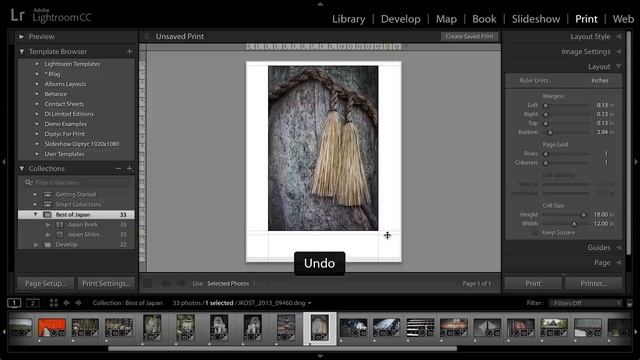The width and height of the screenshot is (640, 360).
Task: Switch to Develop module
Action: 400,19
